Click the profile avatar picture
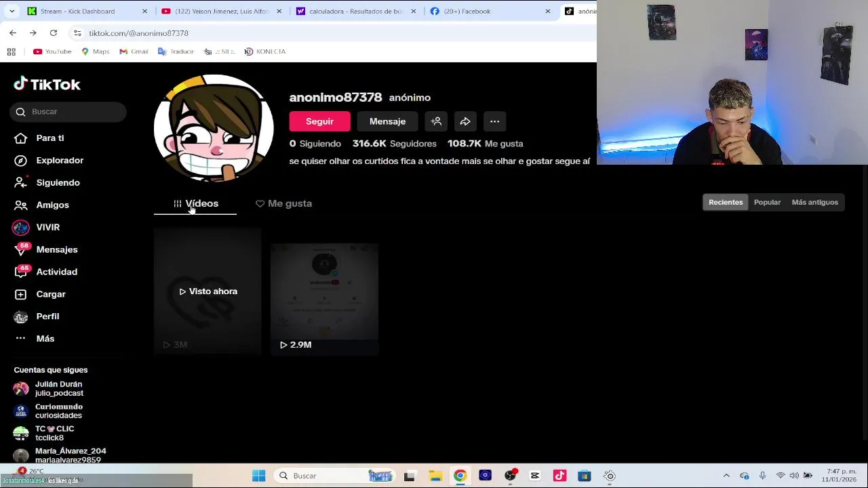Screen dimensions: 868x488 [x=214, y=128]
